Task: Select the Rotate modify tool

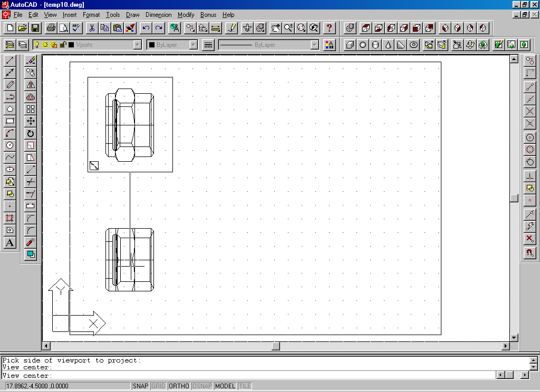Action: pos(31,133)
